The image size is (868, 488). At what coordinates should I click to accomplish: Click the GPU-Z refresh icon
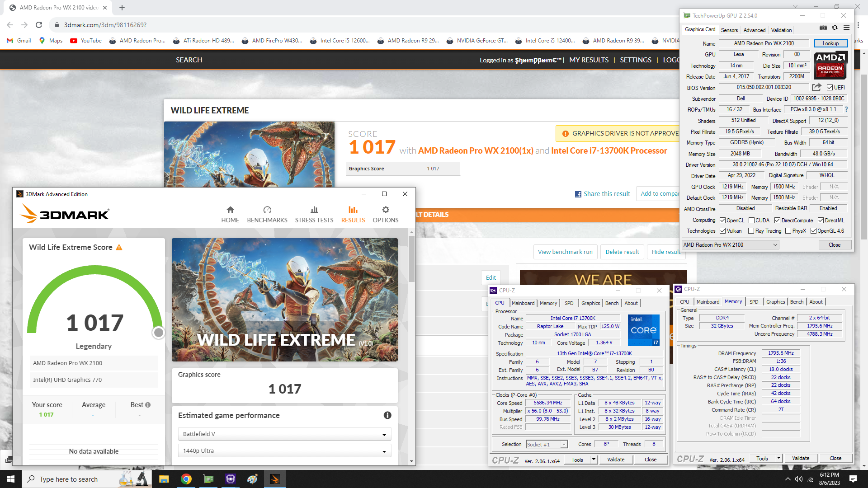835,28
